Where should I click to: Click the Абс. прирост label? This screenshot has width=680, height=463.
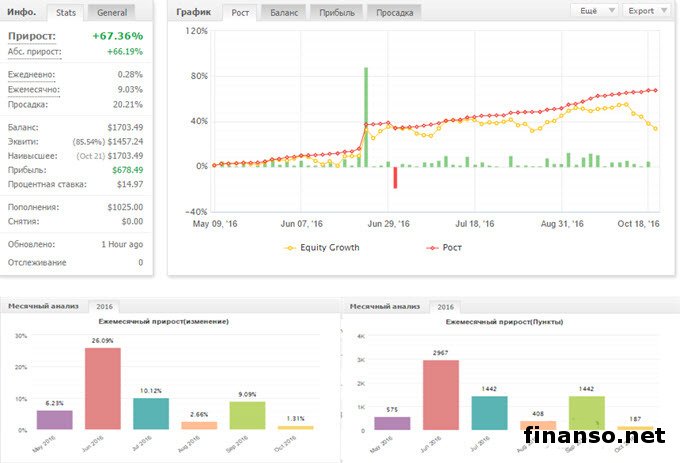click(34, 51)
